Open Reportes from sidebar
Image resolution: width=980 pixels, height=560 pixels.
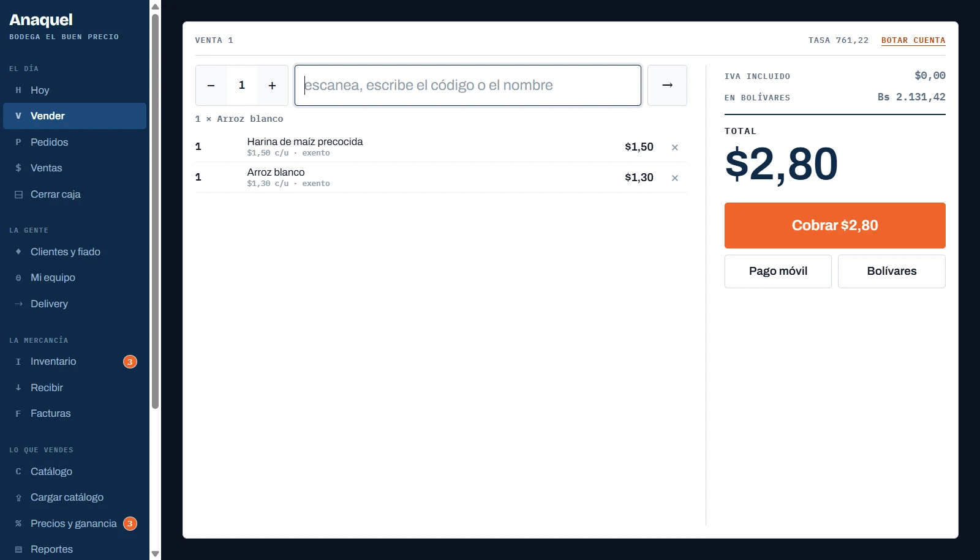(75, 549)
